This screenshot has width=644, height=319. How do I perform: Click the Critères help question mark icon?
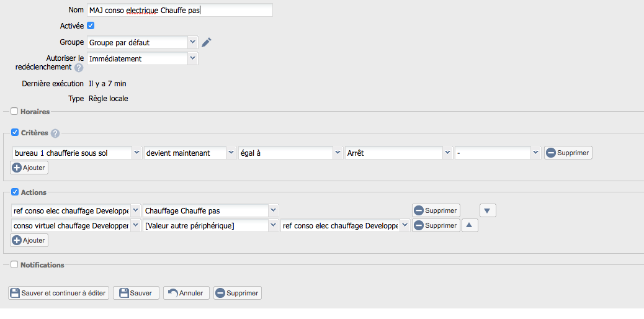pyautogui.click(x=55, y=133)
